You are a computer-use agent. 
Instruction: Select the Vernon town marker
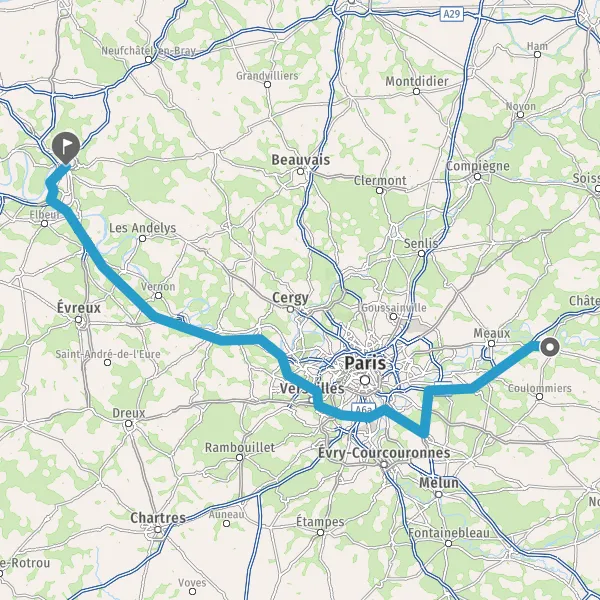pyautogui.click(x=158, y=295)
